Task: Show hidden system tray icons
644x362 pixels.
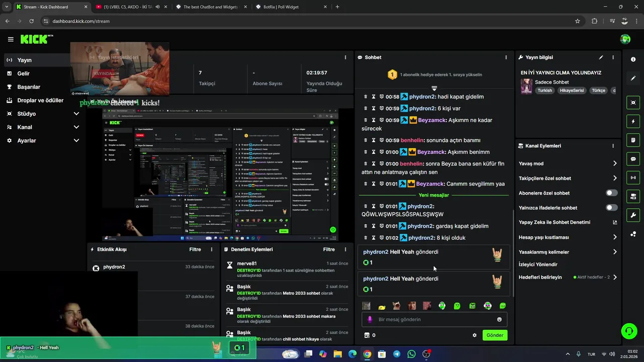Action: [568, 354]
